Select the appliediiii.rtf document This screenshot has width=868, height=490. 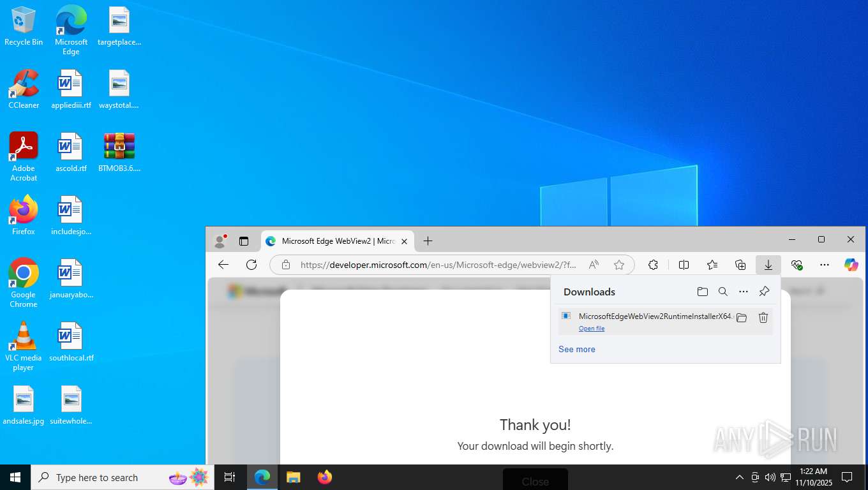point(71,89)
